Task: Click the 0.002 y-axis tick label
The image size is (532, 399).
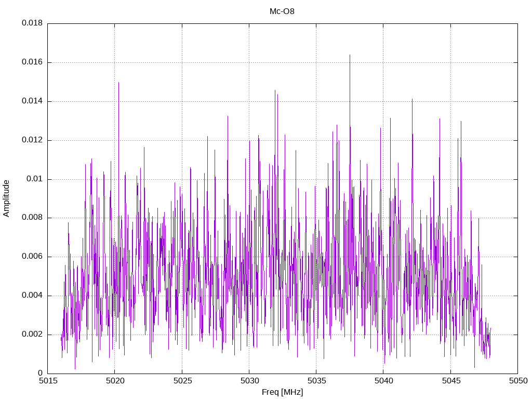Action: 32,335
